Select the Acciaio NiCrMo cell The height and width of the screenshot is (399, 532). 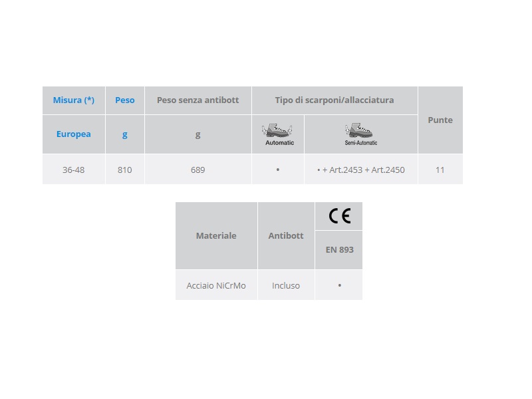[217, 285]
